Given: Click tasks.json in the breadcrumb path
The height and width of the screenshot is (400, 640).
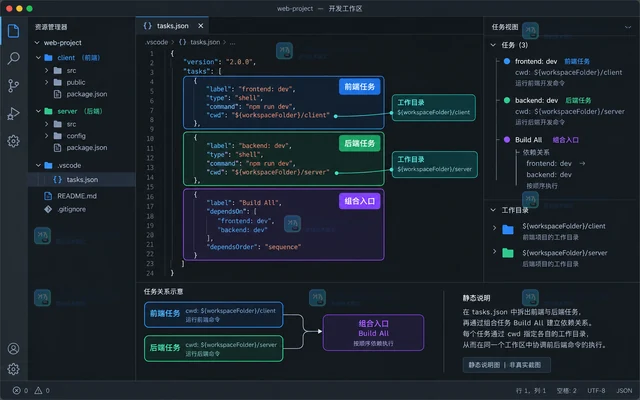Looking at the screenshot, I should [205, 42].
